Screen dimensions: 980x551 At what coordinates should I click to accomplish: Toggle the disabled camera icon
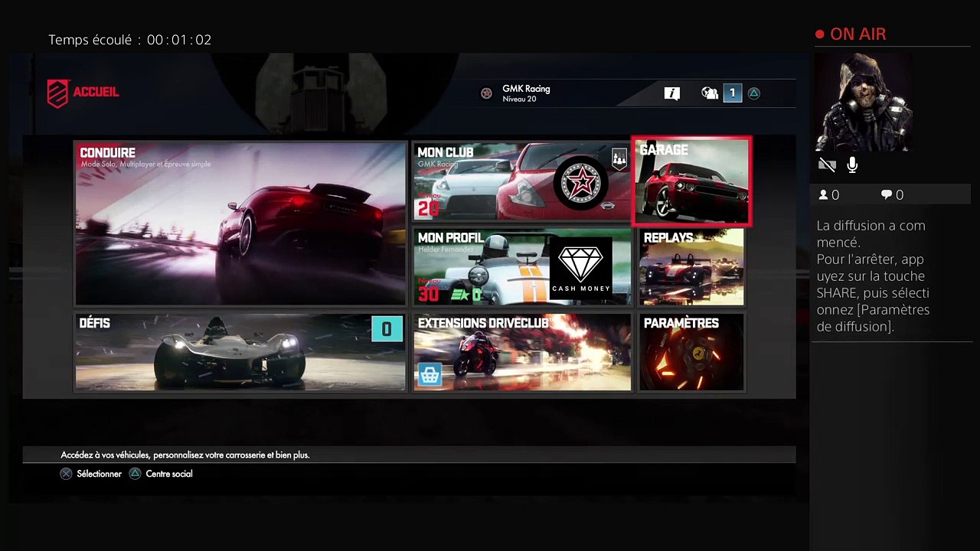827,165
